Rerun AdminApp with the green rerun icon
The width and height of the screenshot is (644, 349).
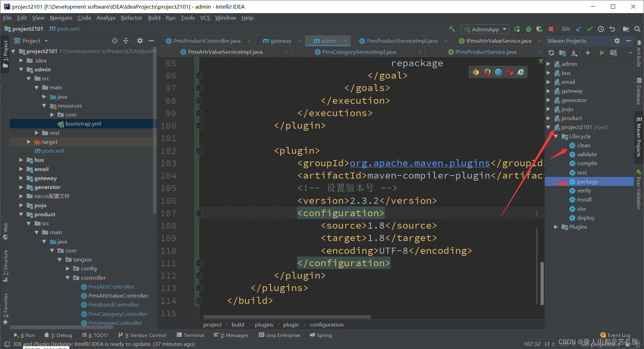coord(517,29)
